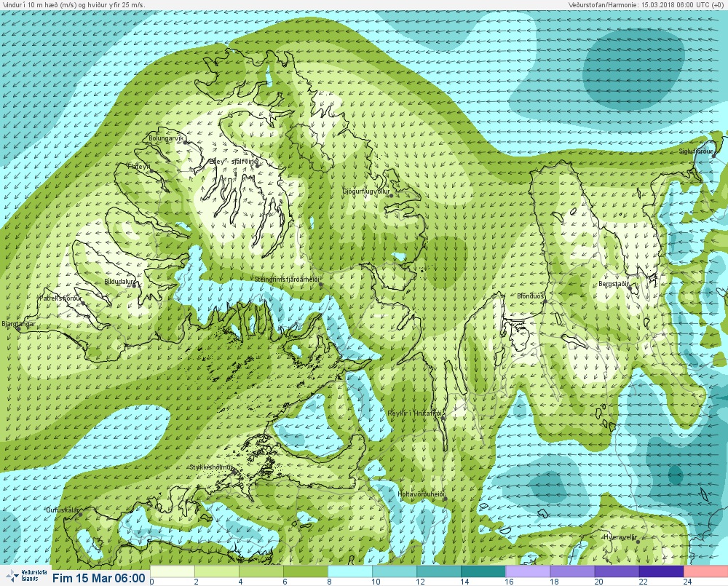Select the 14–16 m/s dark teal swatch
This screenshot has height=586, width=728.
point(483,571)
